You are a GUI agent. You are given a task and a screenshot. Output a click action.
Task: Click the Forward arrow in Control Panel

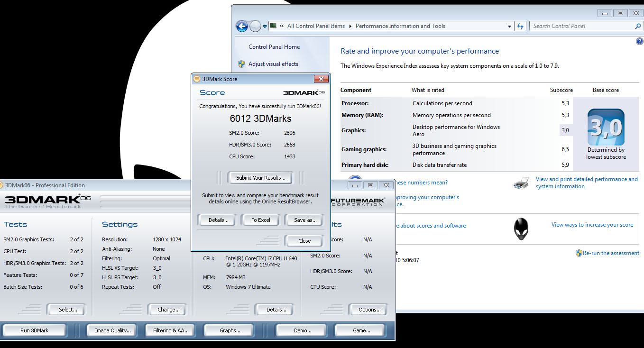(x=255, y=26)
